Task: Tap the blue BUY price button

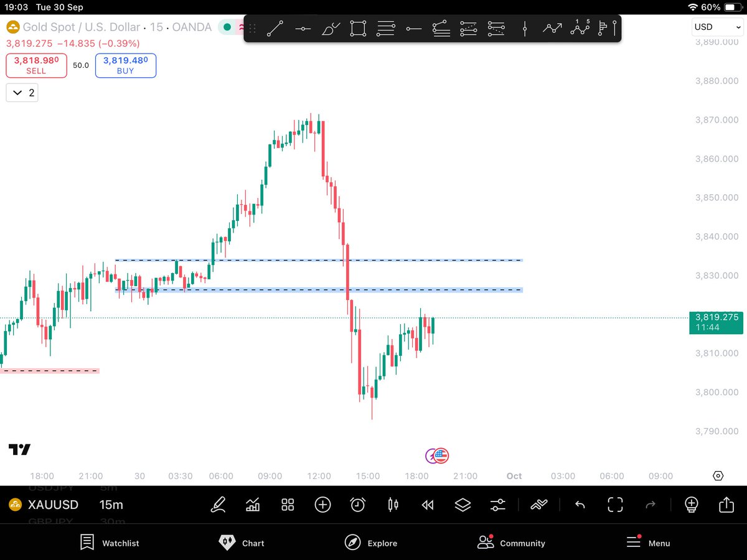Action: [126, 65]
